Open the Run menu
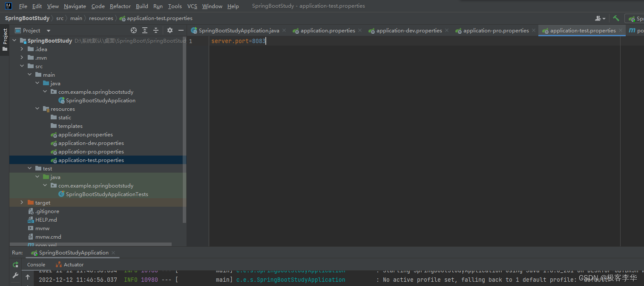The image size is (644, 286). [x=158, y=6]
